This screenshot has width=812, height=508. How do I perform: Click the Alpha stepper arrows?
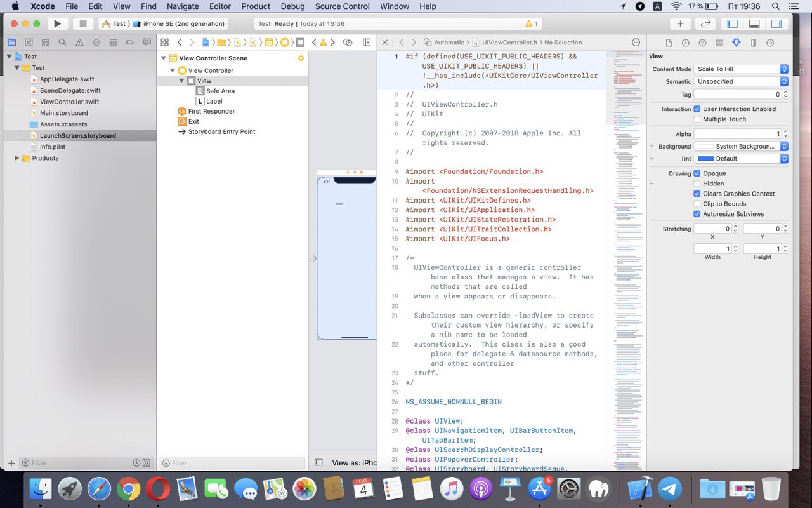[x=785, y=134]
